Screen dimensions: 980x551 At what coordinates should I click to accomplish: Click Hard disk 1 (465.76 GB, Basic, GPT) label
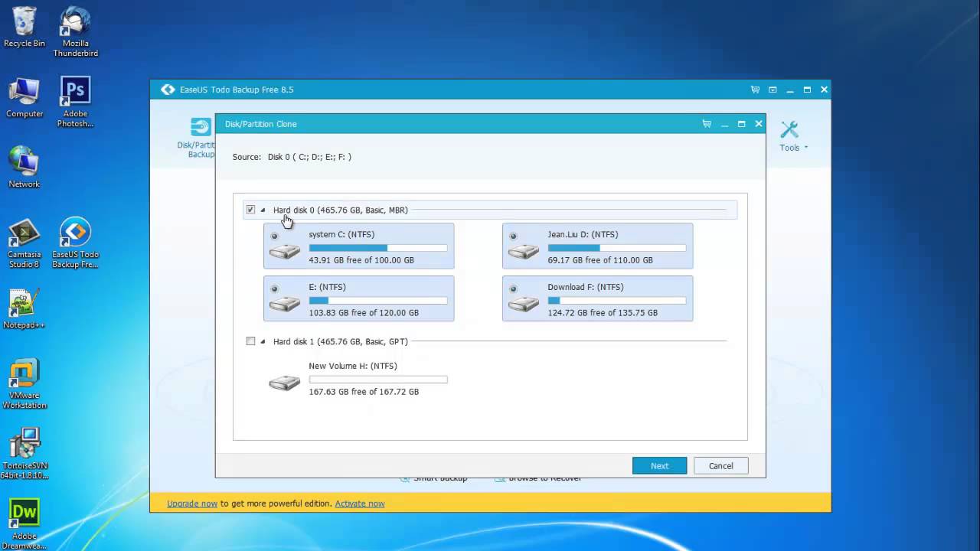341,341
